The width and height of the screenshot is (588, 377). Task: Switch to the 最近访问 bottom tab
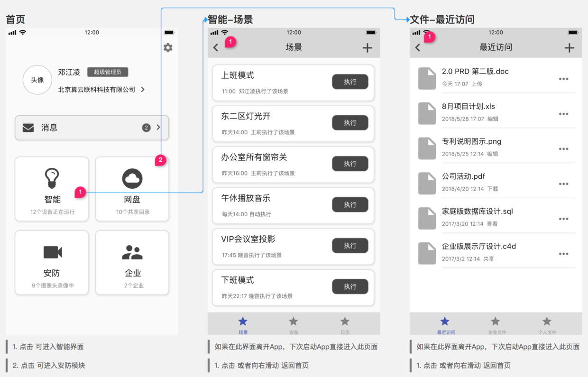(x=445, y=325)
